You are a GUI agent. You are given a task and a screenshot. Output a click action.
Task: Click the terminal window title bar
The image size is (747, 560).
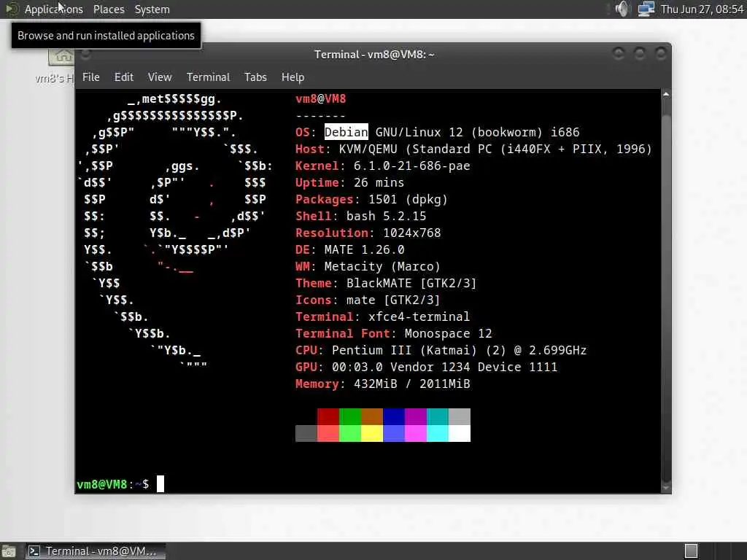point(373,54)
